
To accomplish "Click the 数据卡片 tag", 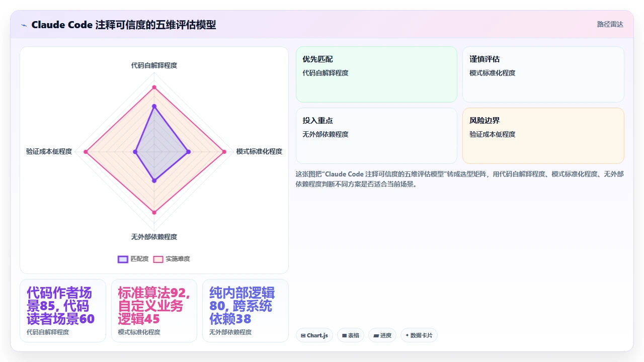I will (419, 335).
